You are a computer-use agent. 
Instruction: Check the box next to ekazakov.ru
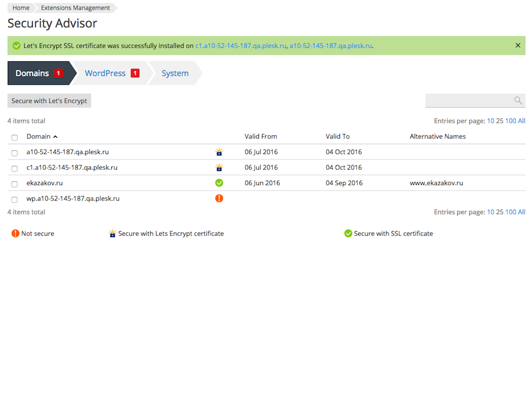tap(15, 183)
